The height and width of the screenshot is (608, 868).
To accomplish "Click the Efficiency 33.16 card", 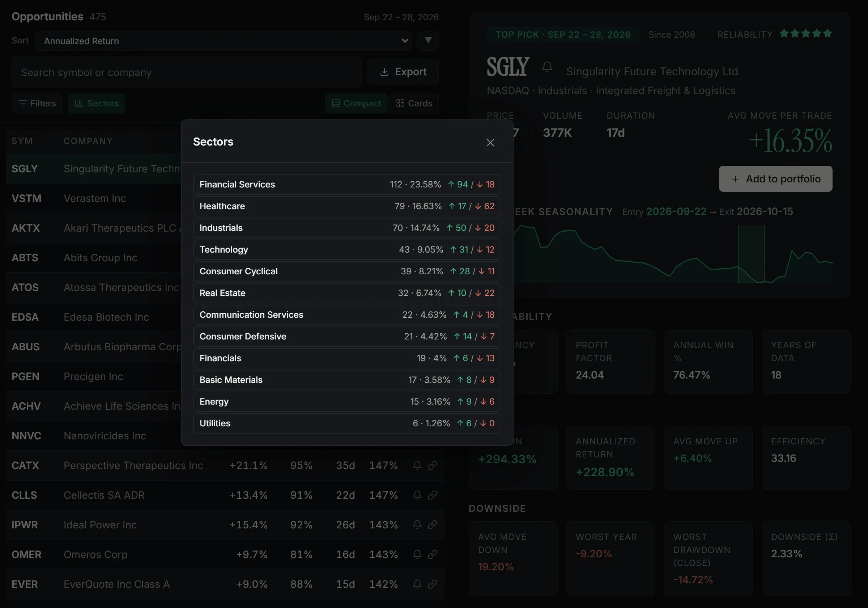I will coord(806,458).
